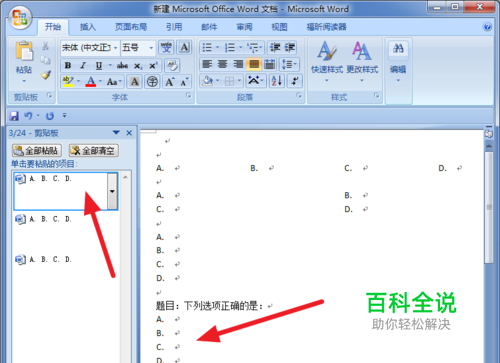
Task: Toggle Character Shading button
Action: pos(135,82)
